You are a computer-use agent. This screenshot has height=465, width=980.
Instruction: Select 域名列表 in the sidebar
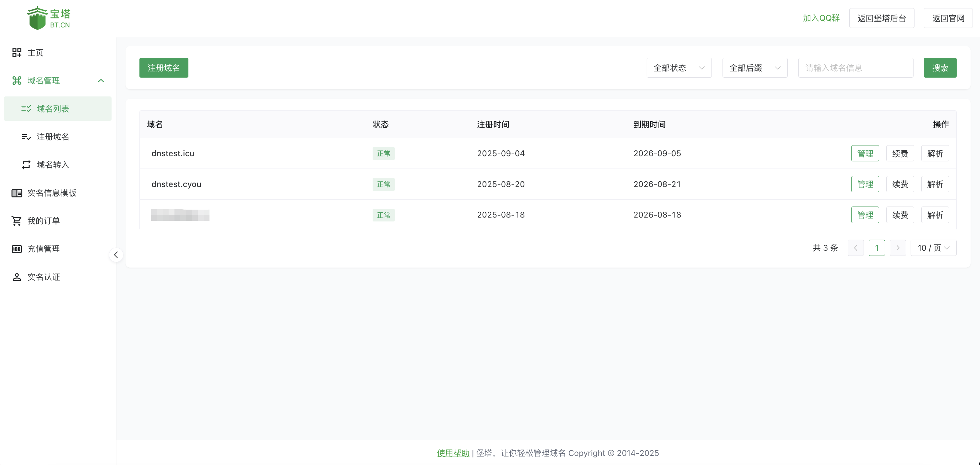point(53,109)
